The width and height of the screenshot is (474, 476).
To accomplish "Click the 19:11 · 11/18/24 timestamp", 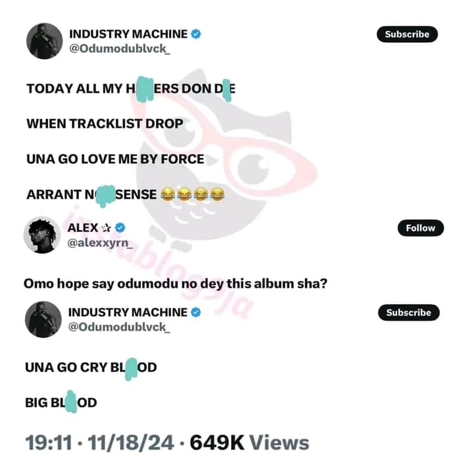I will (x=99, y=442).
